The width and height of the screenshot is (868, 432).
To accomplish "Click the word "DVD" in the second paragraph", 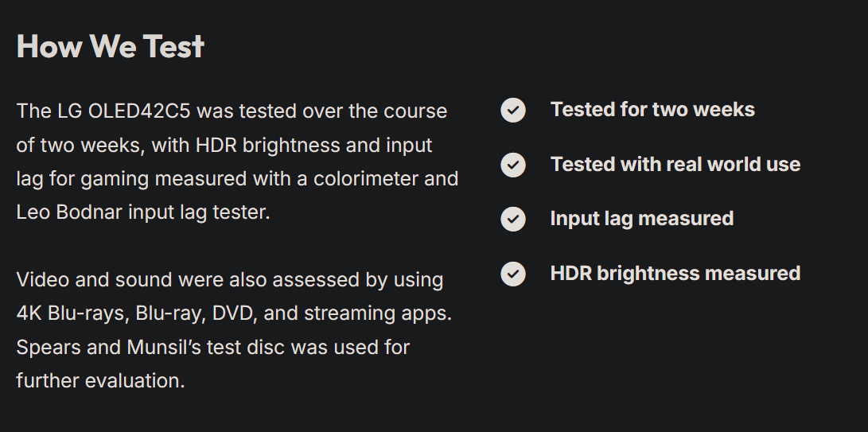I will coord(232,313).
